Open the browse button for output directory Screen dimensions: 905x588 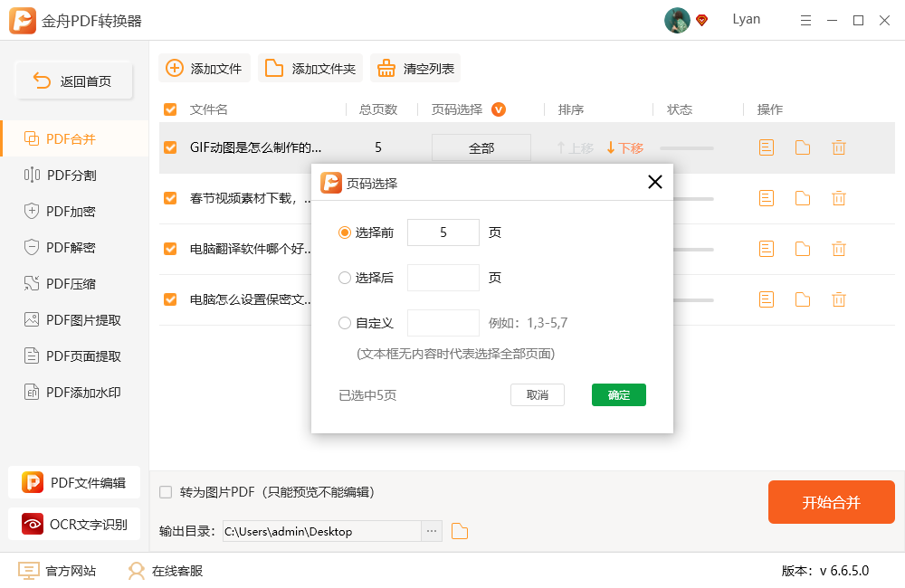pos(430,531)
